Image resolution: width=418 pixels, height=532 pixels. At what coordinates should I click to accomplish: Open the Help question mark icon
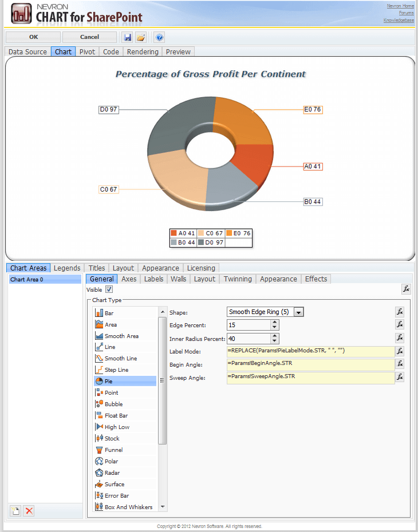pyautogui.click(x=159, y=37)
